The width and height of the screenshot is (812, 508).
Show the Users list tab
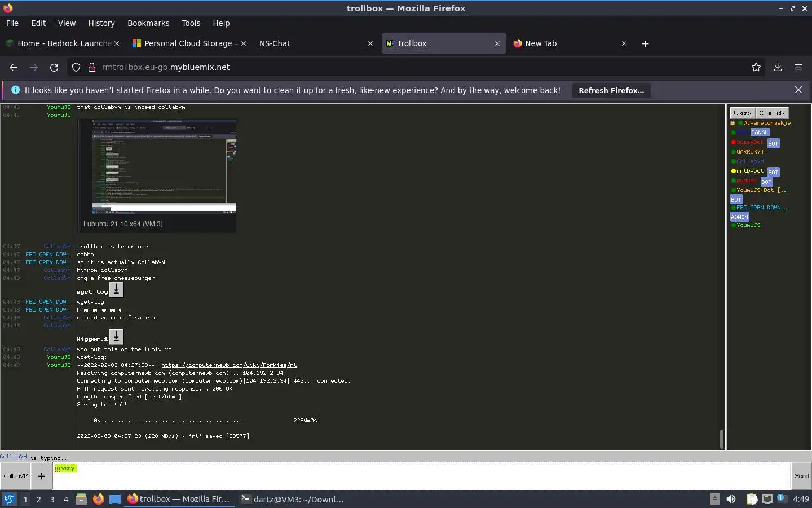(743, 113)
